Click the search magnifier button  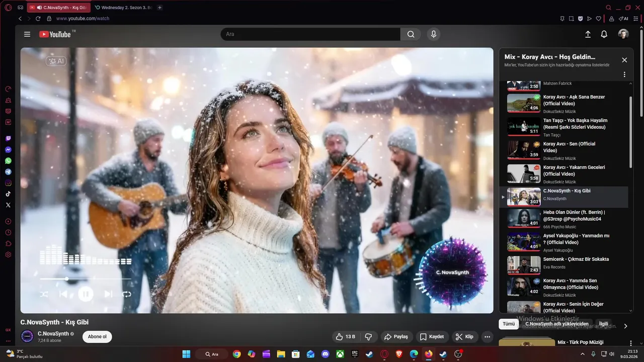[411, 34]
